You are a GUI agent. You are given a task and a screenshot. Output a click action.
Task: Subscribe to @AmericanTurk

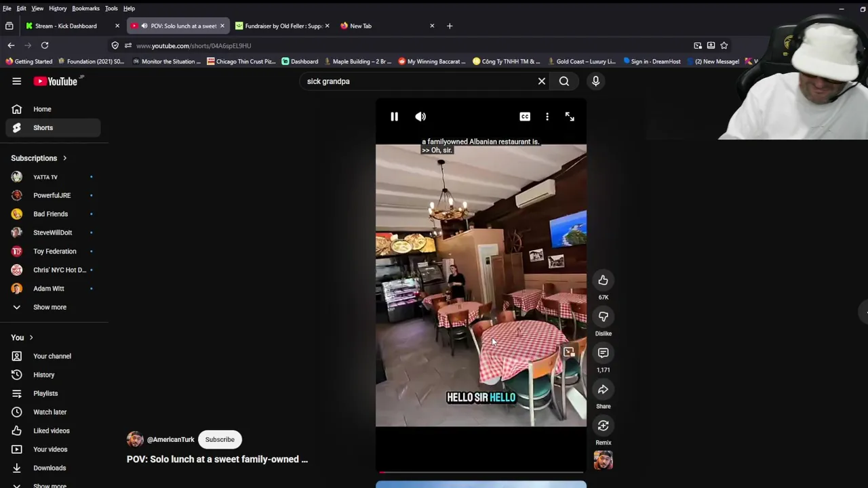[220, 439]
